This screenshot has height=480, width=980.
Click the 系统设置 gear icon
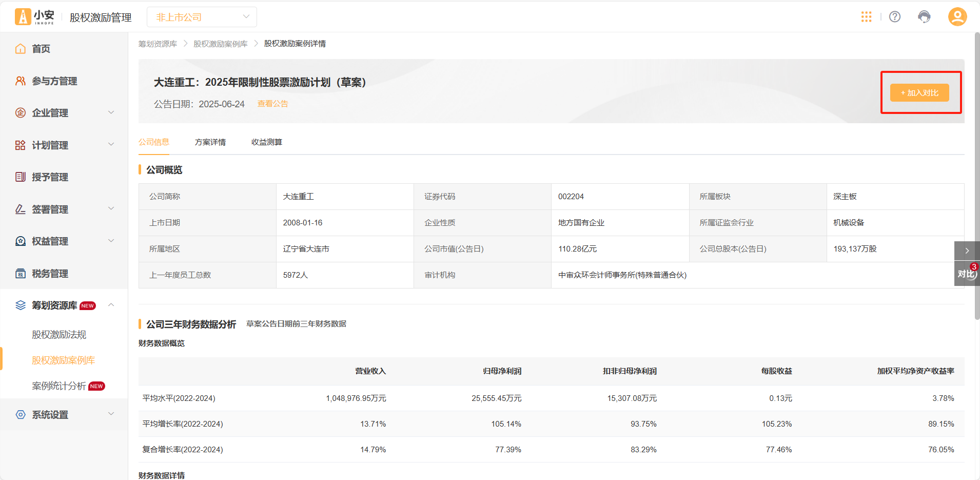coord(21,415)
